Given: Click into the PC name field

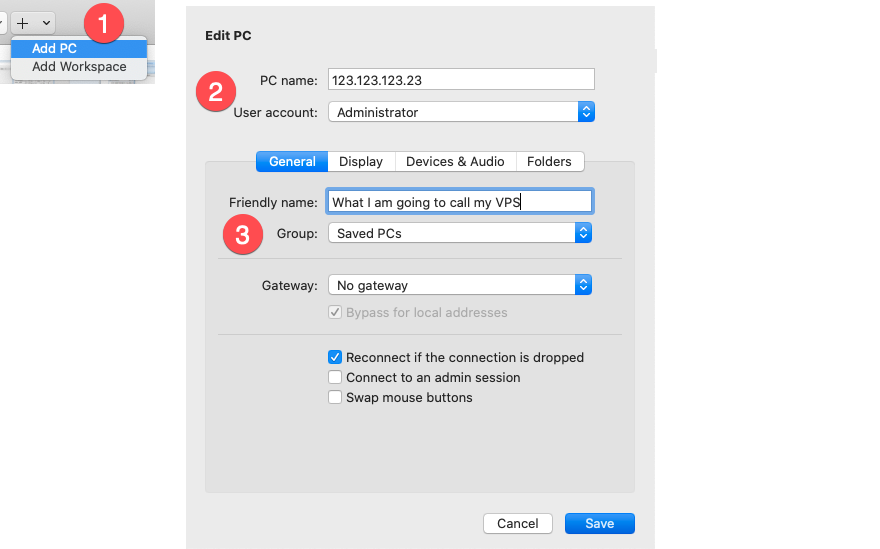Looking at the screenshot, I should coord(461,80).
